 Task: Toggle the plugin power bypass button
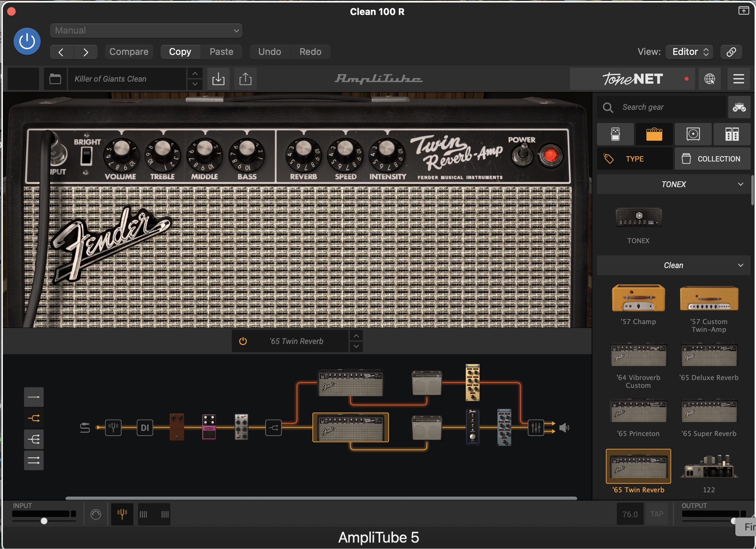(27, 41)
